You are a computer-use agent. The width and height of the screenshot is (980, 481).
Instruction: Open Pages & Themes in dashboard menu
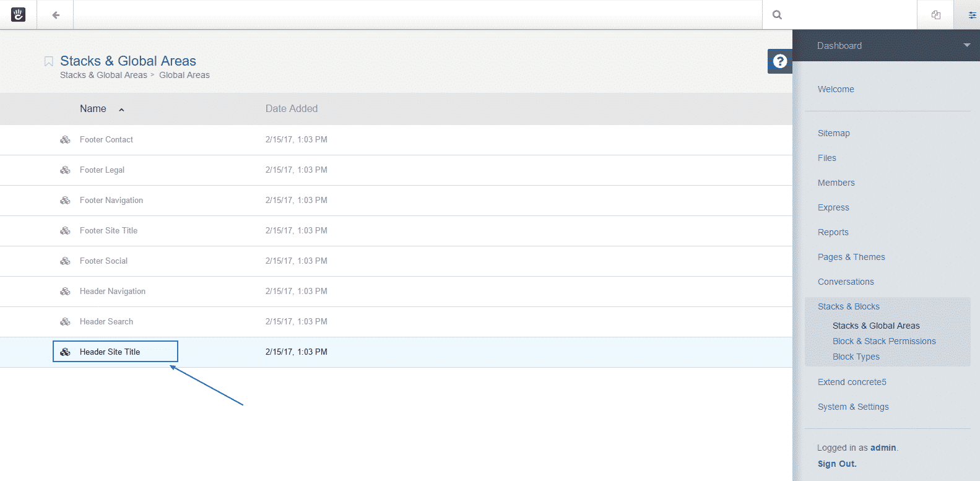pyautogui.click(x=851, y=257)
